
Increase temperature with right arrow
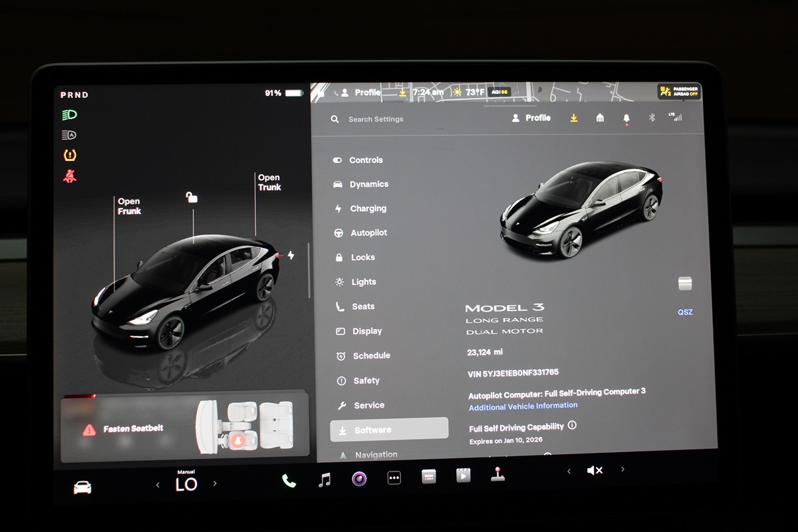(215, 483)
